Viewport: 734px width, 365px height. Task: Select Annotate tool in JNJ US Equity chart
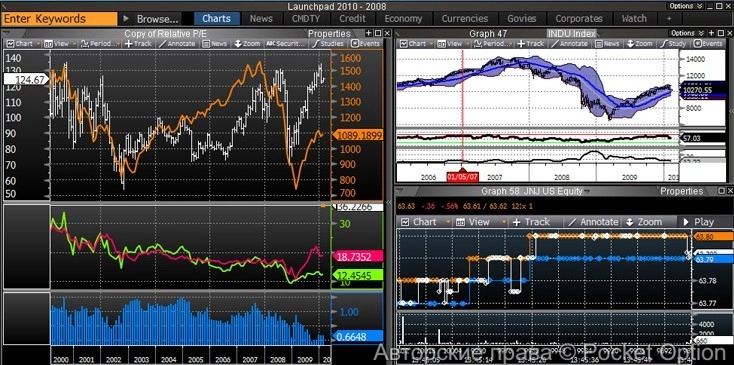593,222
